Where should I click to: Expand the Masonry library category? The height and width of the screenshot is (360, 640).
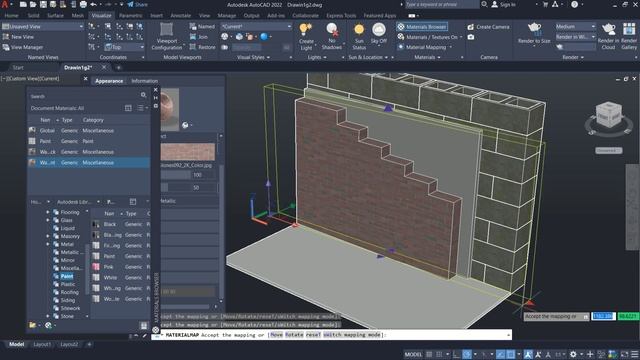pos(48,236)
